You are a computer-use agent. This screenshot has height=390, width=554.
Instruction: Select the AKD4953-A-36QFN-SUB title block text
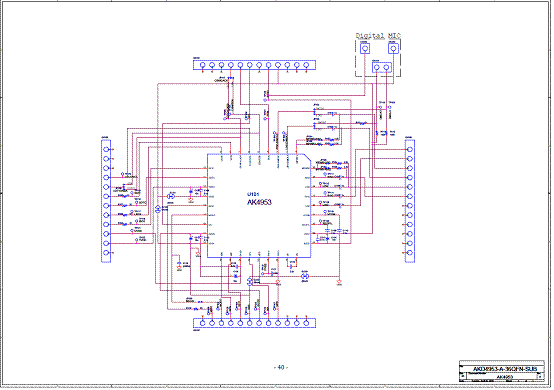[x=505, y=369]
